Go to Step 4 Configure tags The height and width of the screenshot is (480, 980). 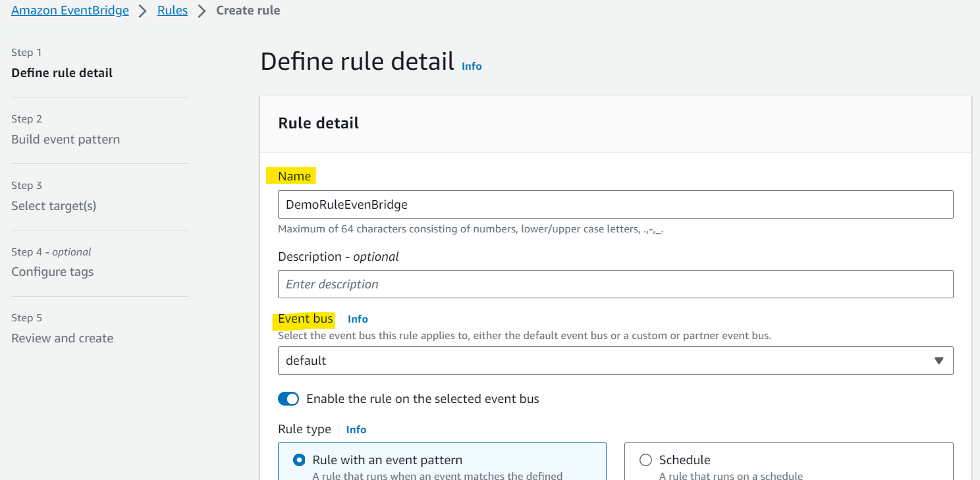click(x=53, y=272)
